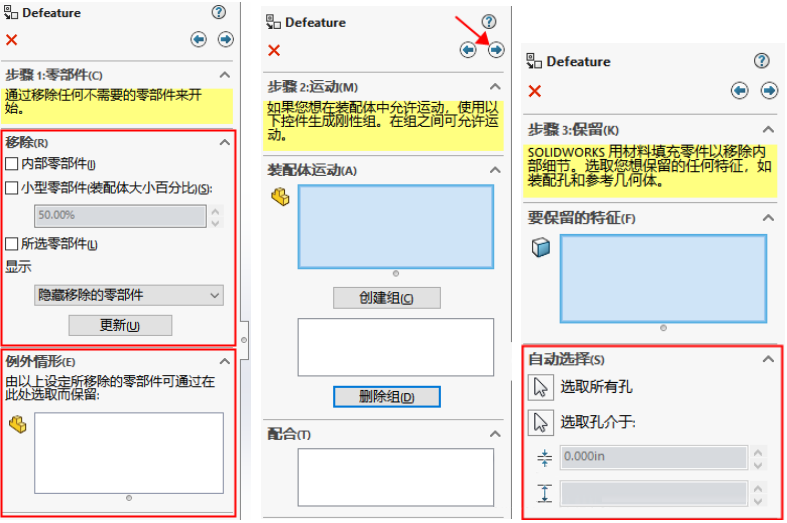This screenshot has height=523, width=787.
Task: Click the select holes between range icon
Action: (x=541, y=422)
